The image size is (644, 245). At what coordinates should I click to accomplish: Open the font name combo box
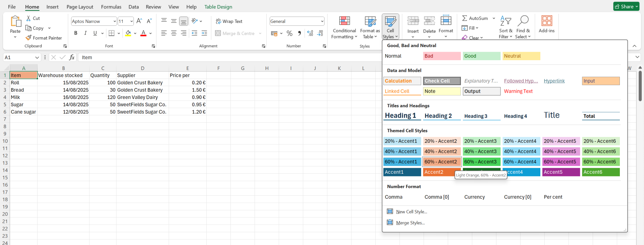[x=94, y=21]
